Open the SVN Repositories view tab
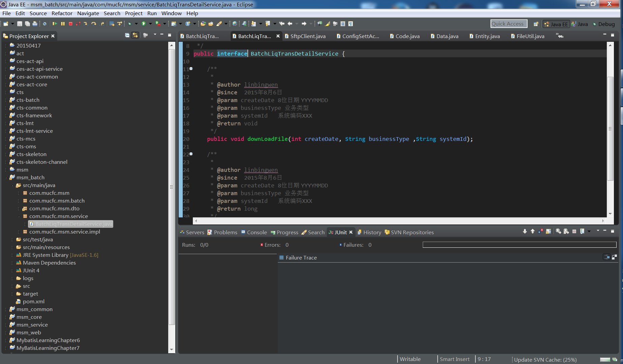Image resolution: width=623 pixels, height=364 pixels. [x=409, y=232]
